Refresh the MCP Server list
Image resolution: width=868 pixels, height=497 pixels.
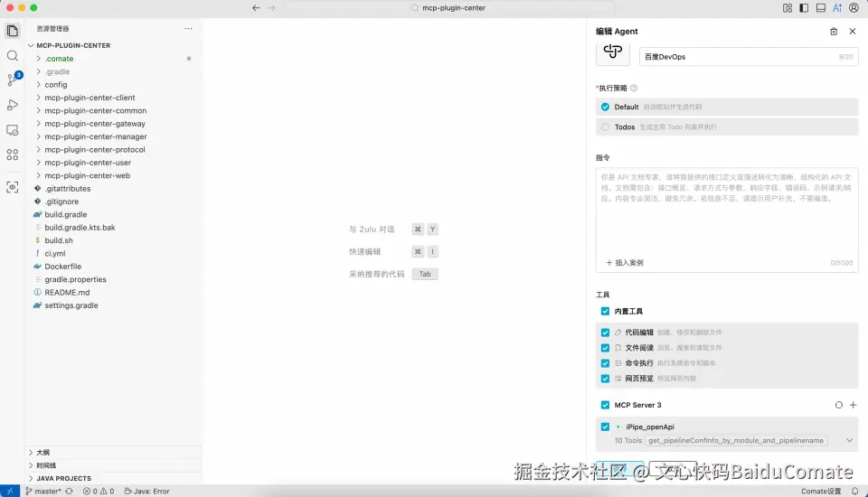pyautogui.click(x=839, y=405)
